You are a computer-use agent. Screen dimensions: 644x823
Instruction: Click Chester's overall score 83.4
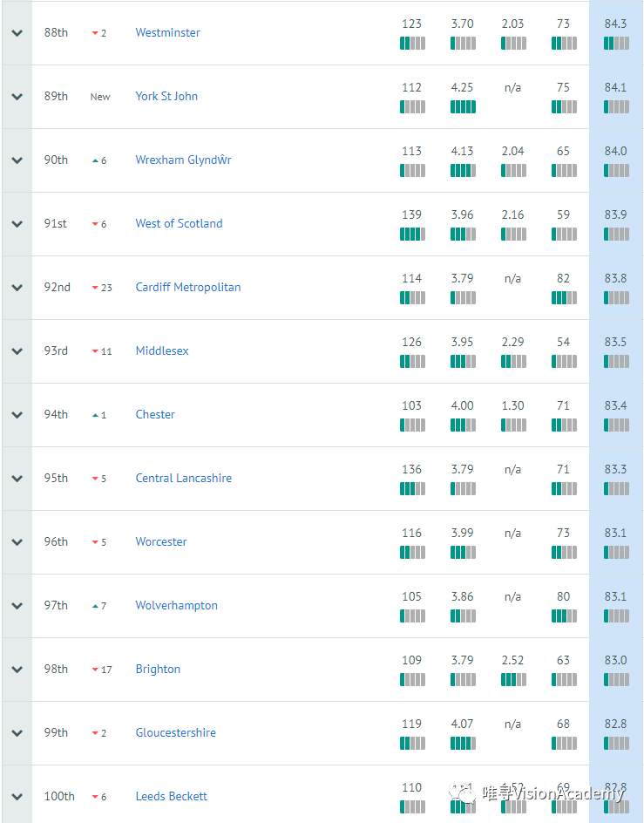coord(615,405)
